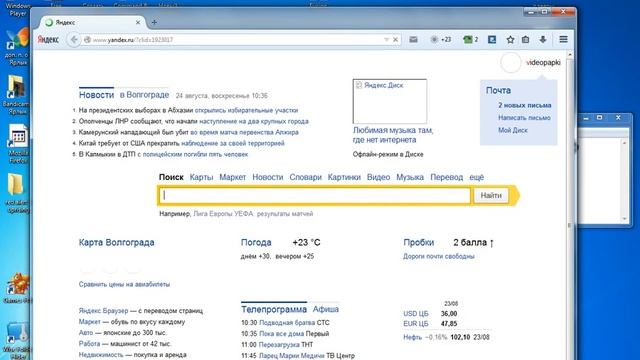Open the traffic toolbar widget showing 2
This screenshot has height=360, width=640.
pyautogui.click(x=470, y=40)
